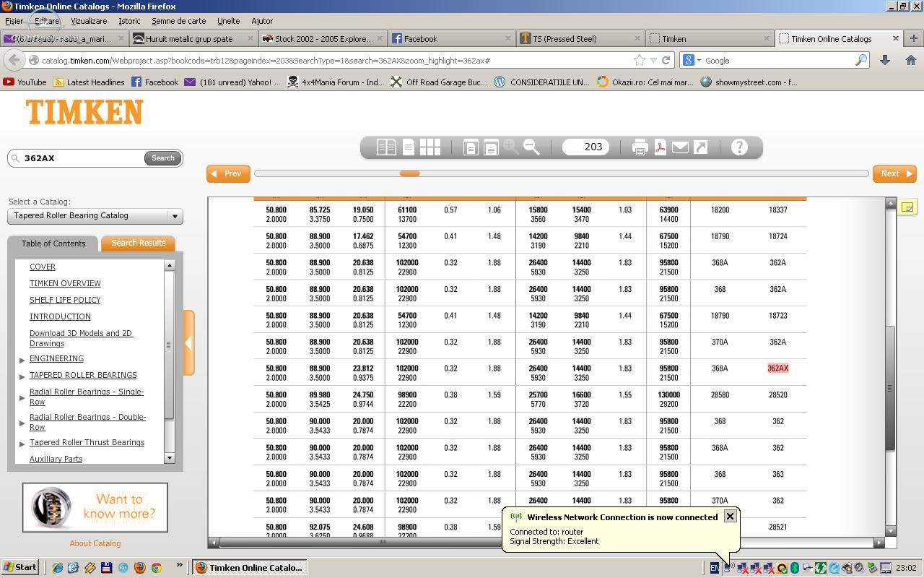Image resolution: width=924 pixels, height=578 pixels.
Task: Bookmark this page with the star
Action: pos(640,61)
